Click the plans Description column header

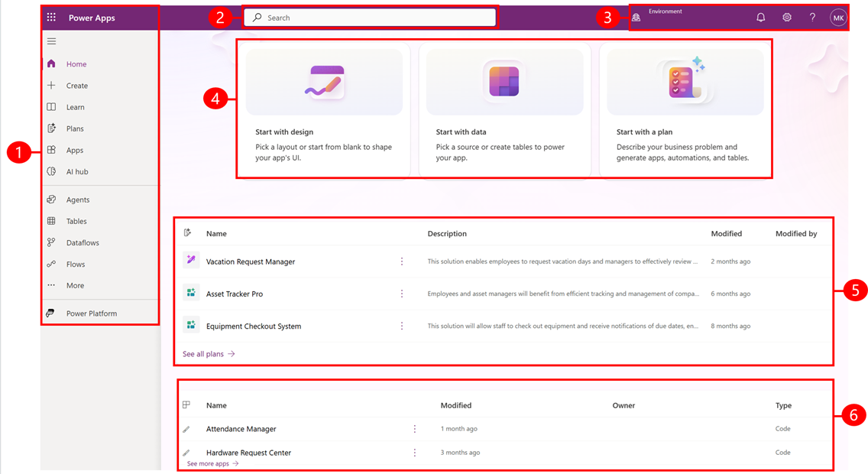pyautogui.click(x=447, y=234)
